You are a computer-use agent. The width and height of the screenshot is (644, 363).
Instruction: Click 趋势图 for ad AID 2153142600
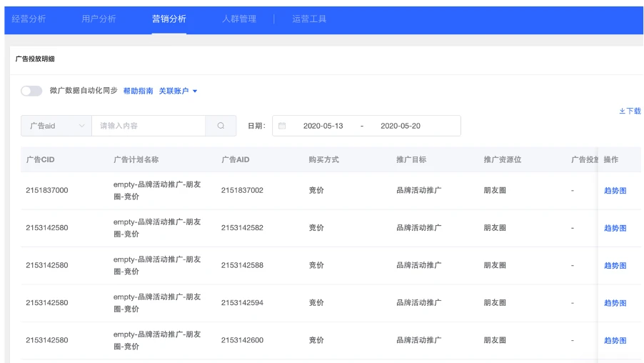tap(615, 340)
